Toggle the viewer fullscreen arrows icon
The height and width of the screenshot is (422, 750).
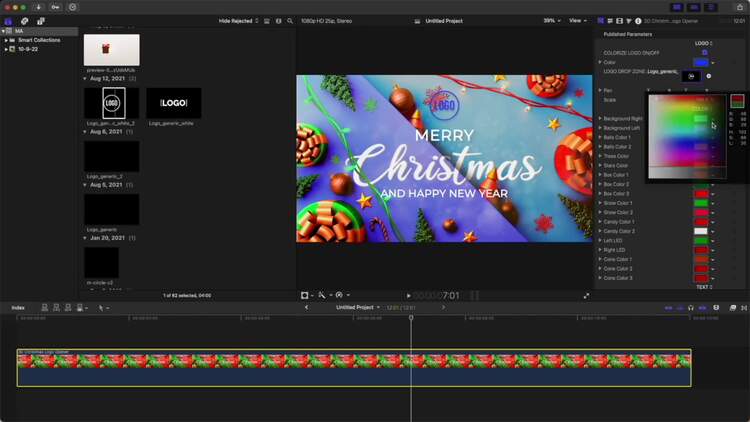pos(586,296)
